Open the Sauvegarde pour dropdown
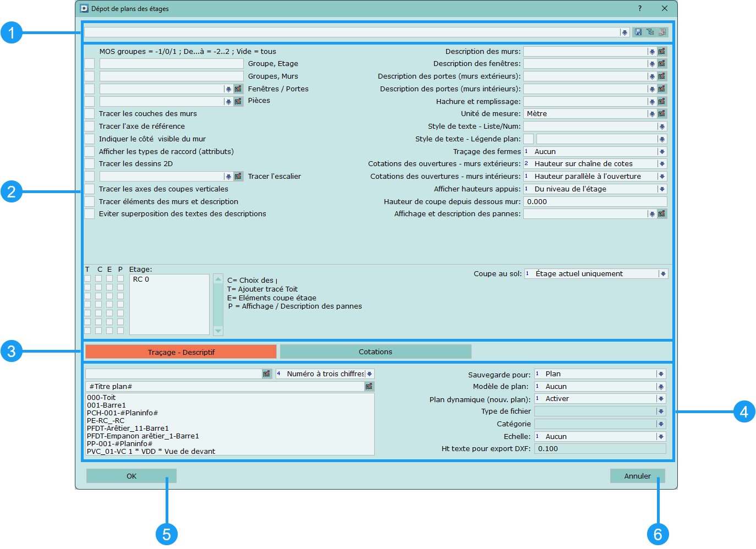756x549 pixels. (x=660, y=374)
